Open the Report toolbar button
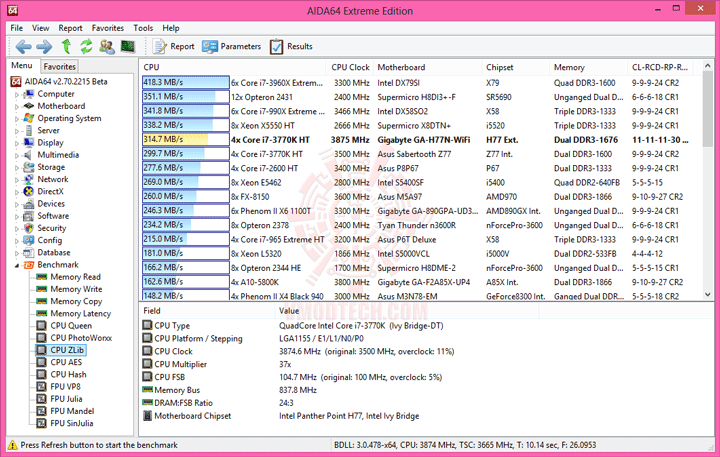This screenshot has height=457, width=720. click(174, 46)
